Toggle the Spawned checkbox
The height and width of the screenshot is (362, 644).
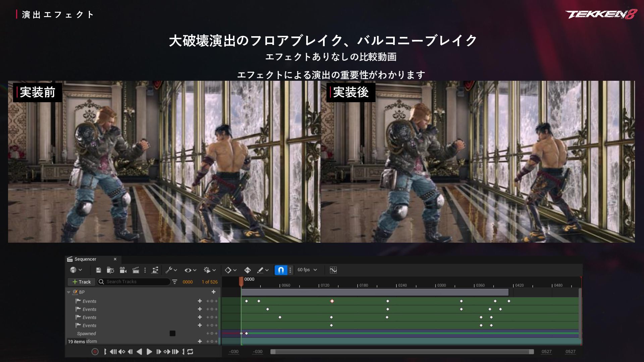click(172, 334)
